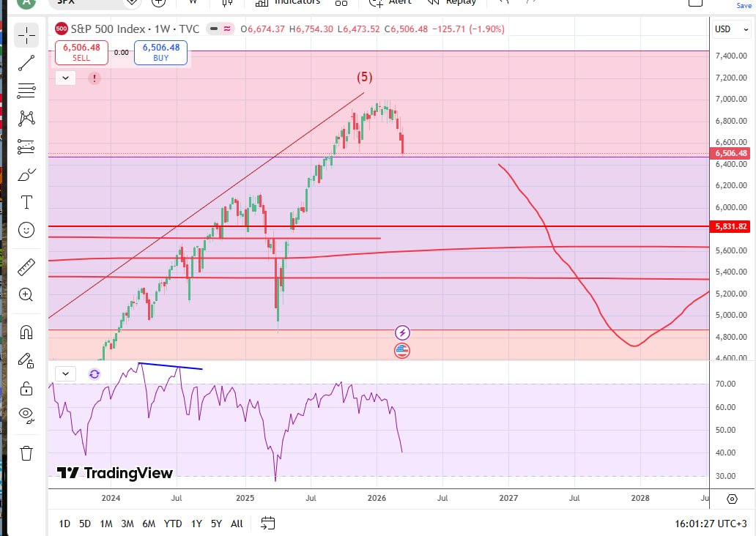Viewport: 756px width, 536px height.
Task: Select the Text annotation tool
Action: pyautogui.click(x=26, y=202)
